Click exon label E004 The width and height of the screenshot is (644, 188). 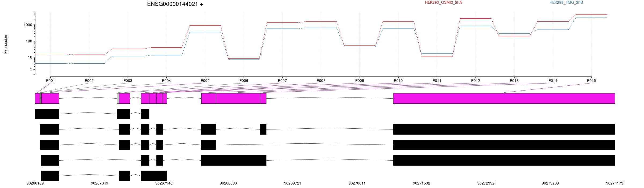coord(166,81)
